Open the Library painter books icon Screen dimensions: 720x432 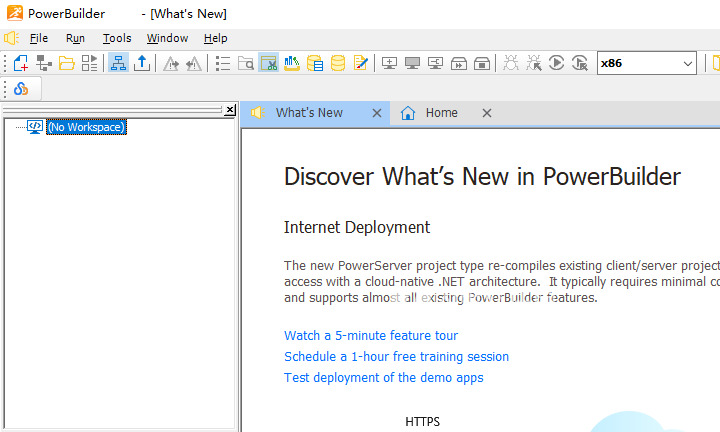(292, 63)
